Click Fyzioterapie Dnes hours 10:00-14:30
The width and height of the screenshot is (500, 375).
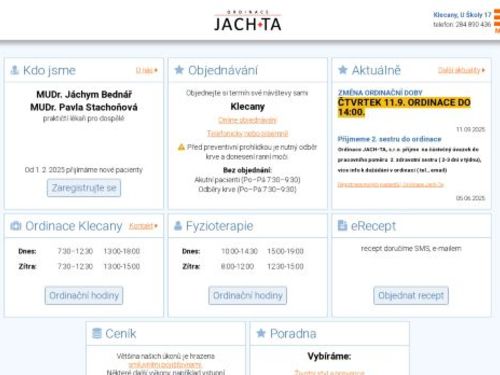coord(239,251)
